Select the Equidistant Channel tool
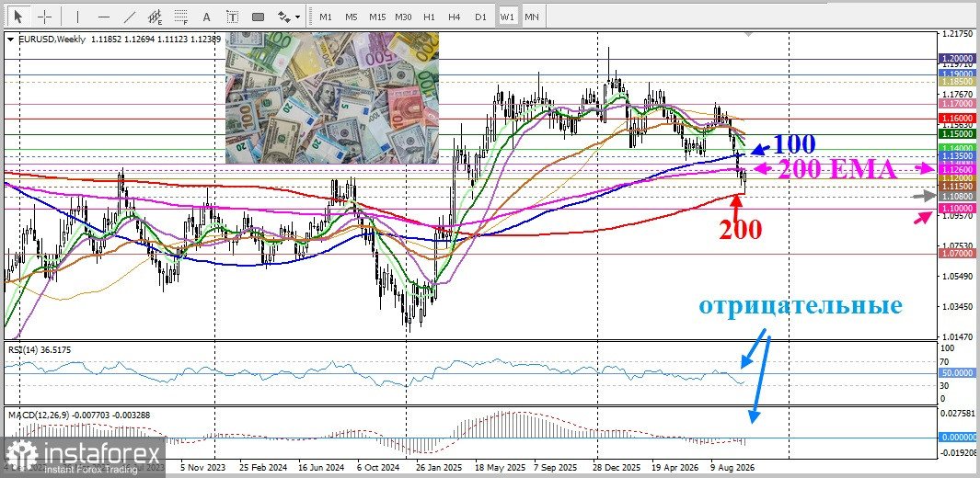The height and width of the screenshot is (478, 980). click(156, 17)
